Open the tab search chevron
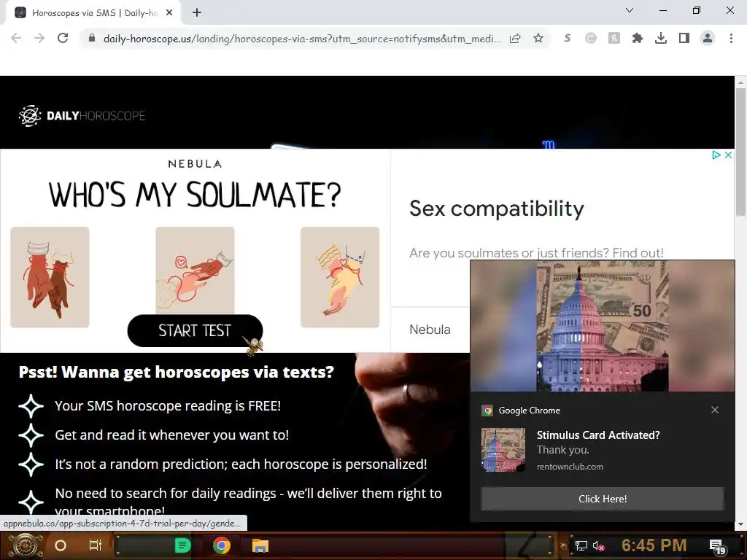747x560 pixels. pos(630,10)
